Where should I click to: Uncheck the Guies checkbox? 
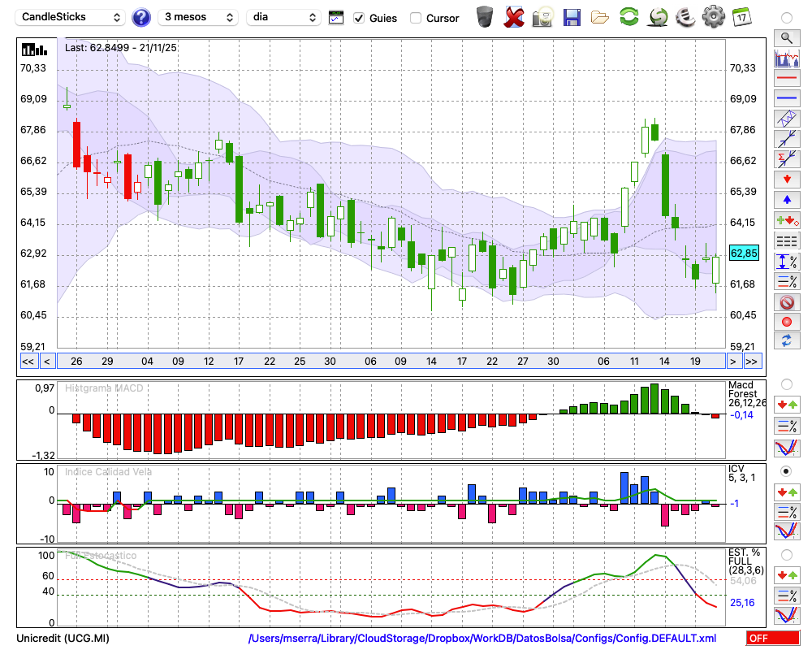pyautogui.click(x=359, y=18)
